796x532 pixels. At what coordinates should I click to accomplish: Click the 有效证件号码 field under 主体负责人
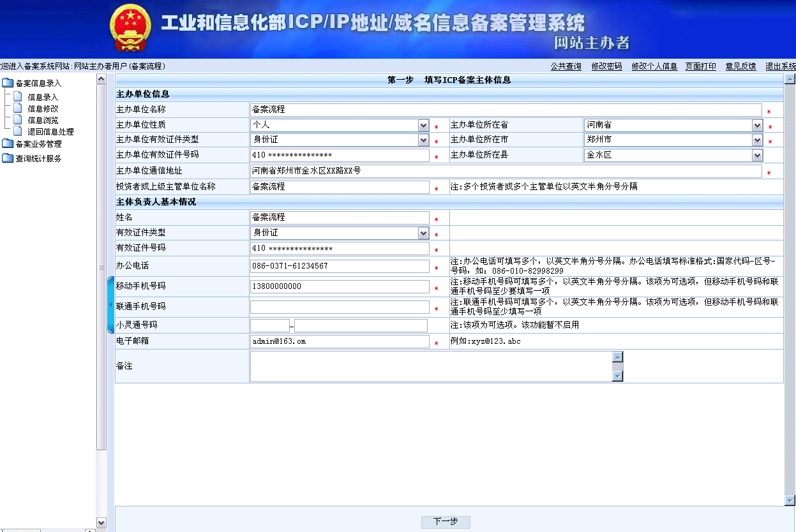pos(340,248)
